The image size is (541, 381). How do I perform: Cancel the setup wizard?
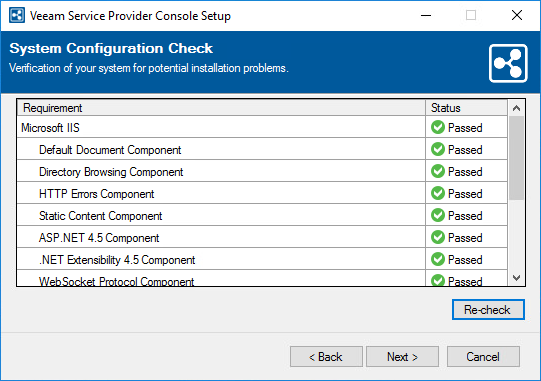[483, 356]
